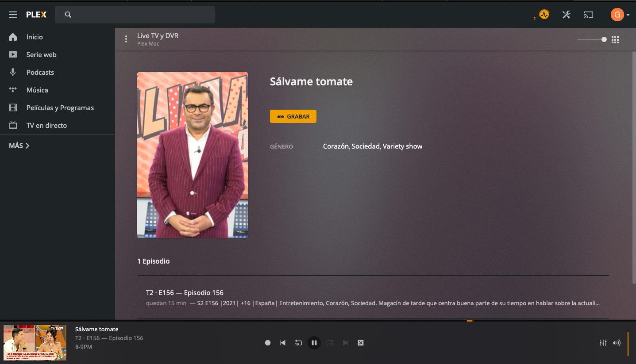
Task: Go to TV en directo
Action: pyautogui.click(x=46, y=126)
